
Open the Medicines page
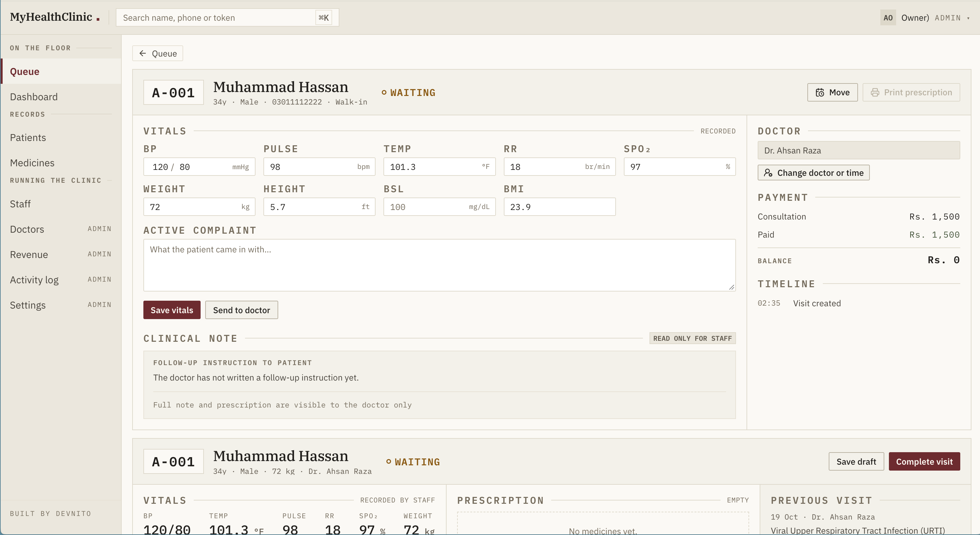click(x=61, y=163)
